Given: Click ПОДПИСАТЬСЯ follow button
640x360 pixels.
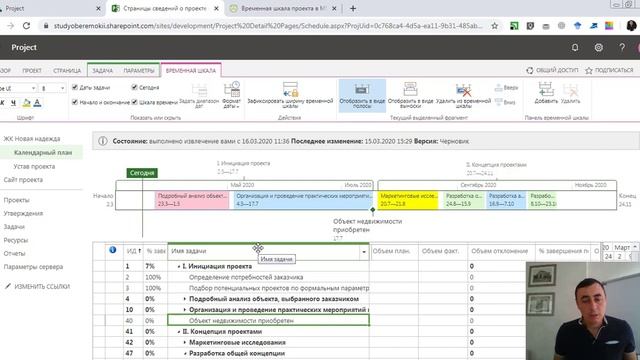Looking at the screenshot, I should pyautogui.click(x=609, y=70).
